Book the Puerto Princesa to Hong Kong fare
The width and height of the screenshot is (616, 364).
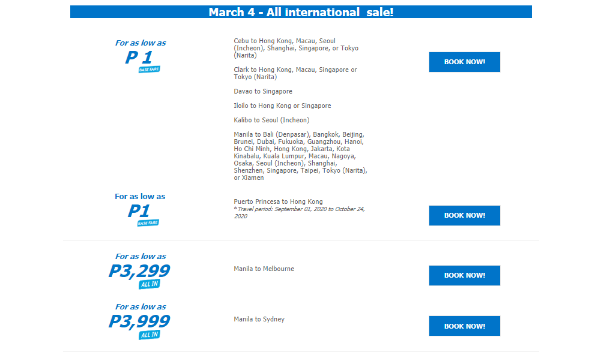pyautogui.click(x=464, y=215)
